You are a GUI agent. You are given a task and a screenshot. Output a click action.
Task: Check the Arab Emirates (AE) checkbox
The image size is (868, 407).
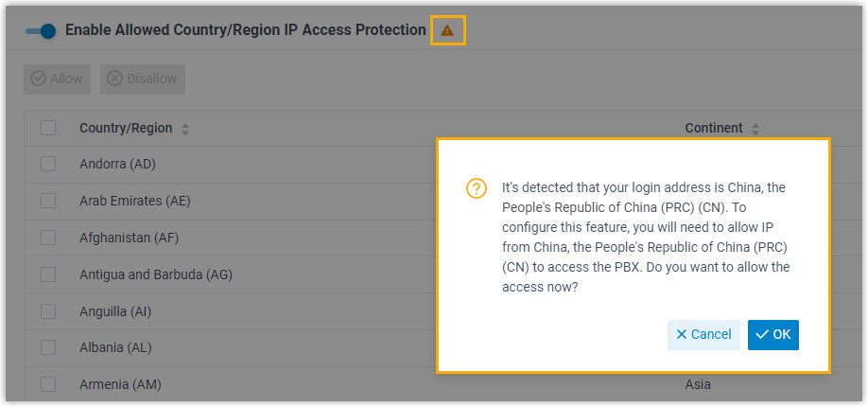tap(48, 201)
